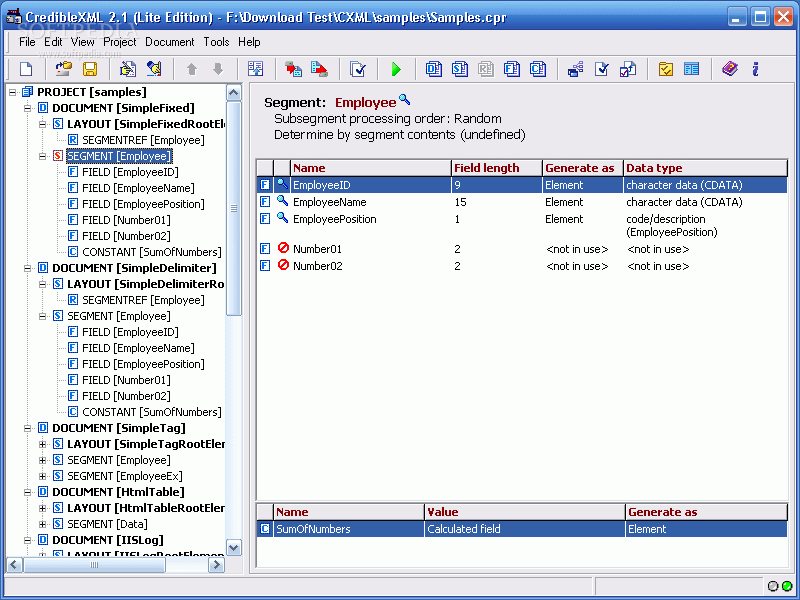
Task: Click the tree horizontal scroll right arrow
Action: point(216,565)
